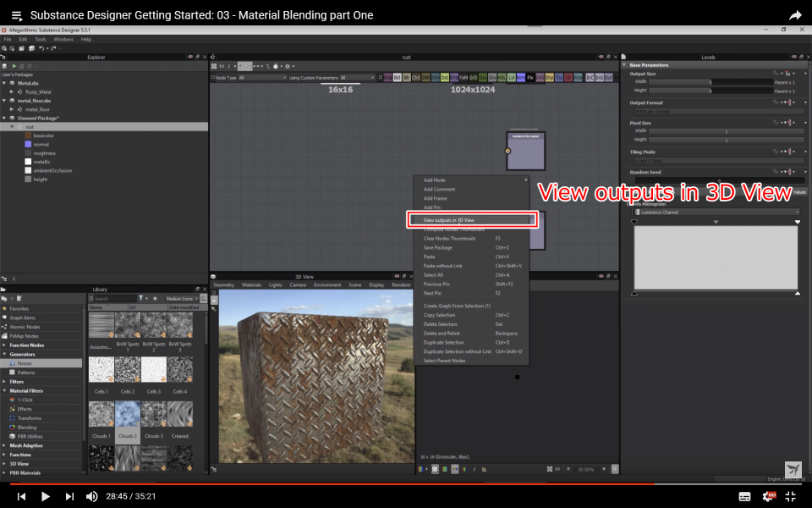Expand the Rusty_Metal graph item

[11, 91]
